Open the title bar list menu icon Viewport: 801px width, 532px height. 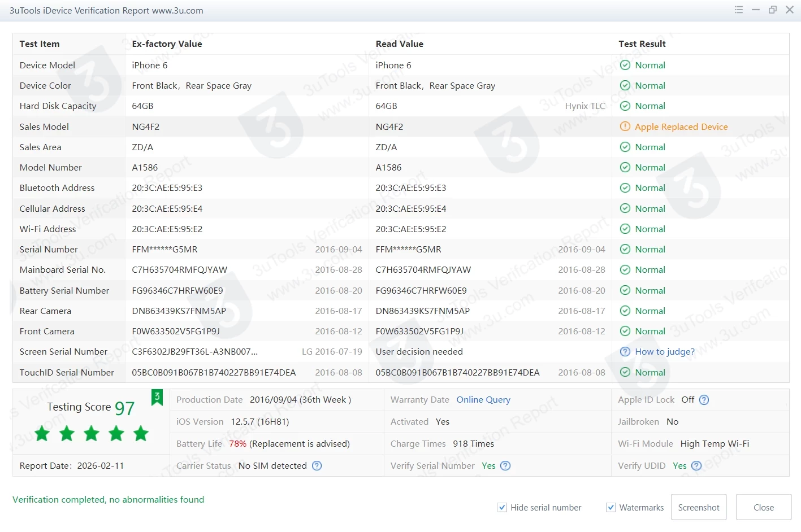739,10
